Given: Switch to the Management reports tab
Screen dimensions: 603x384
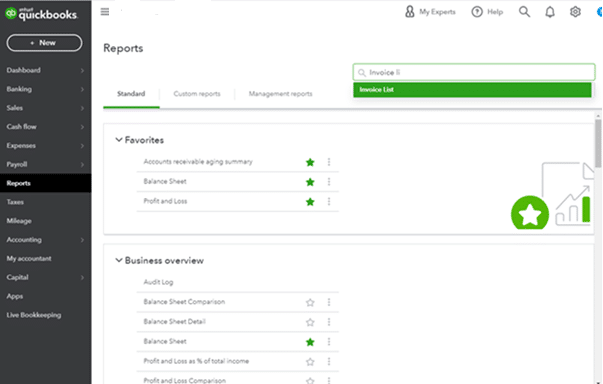Looking at the screenshot, I should (x=280, y=94).
